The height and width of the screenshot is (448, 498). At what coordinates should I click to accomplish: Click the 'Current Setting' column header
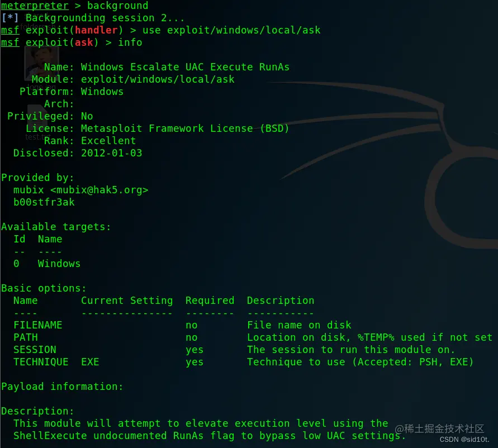(127, 301)
